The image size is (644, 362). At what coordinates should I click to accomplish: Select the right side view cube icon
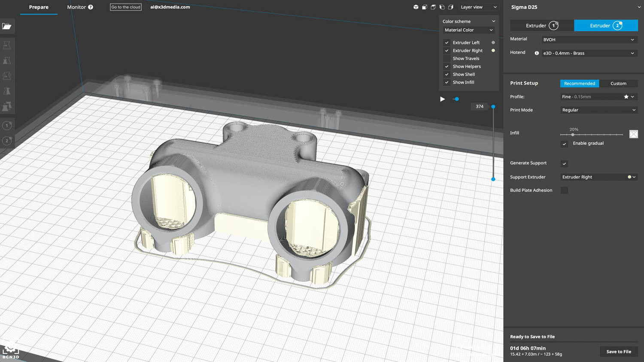pyautogui.click(x=451, y=7)
